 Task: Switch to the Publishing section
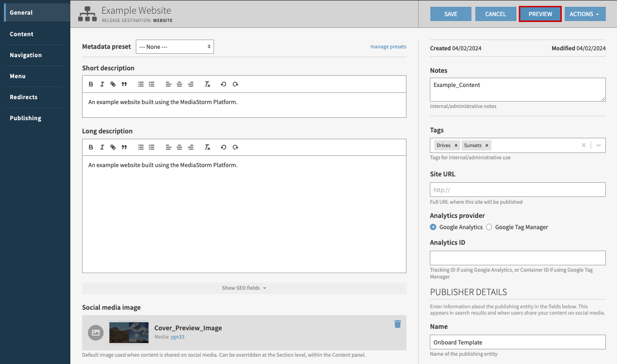(x=25, y=118)
